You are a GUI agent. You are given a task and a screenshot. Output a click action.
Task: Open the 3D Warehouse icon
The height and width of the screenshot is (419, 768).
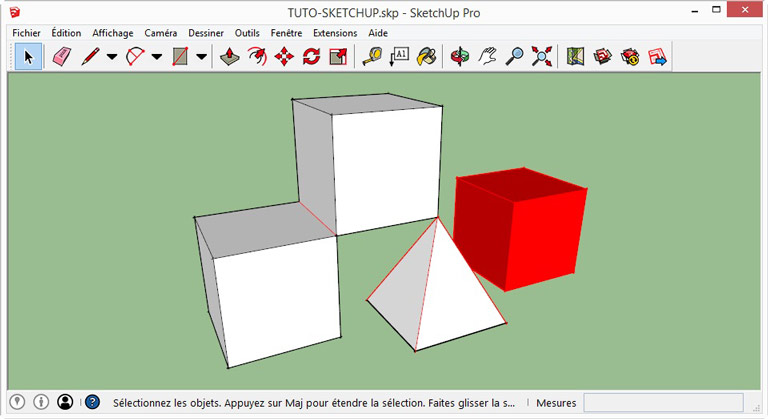coord(602,57)
